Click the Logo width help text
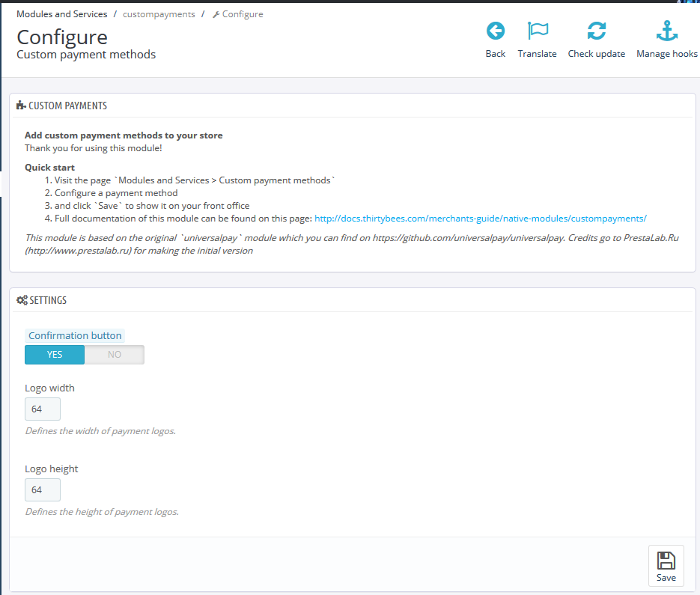The image size is (700, 595). click(100, 431)
